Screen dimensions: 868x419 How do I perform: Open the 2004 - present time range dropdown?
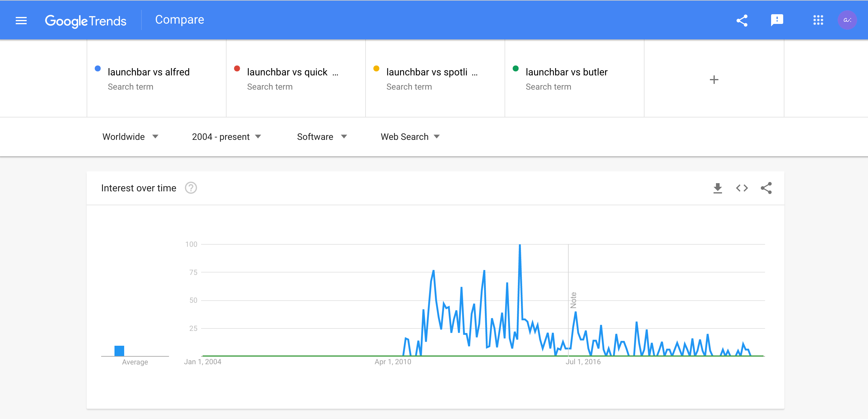227,137
